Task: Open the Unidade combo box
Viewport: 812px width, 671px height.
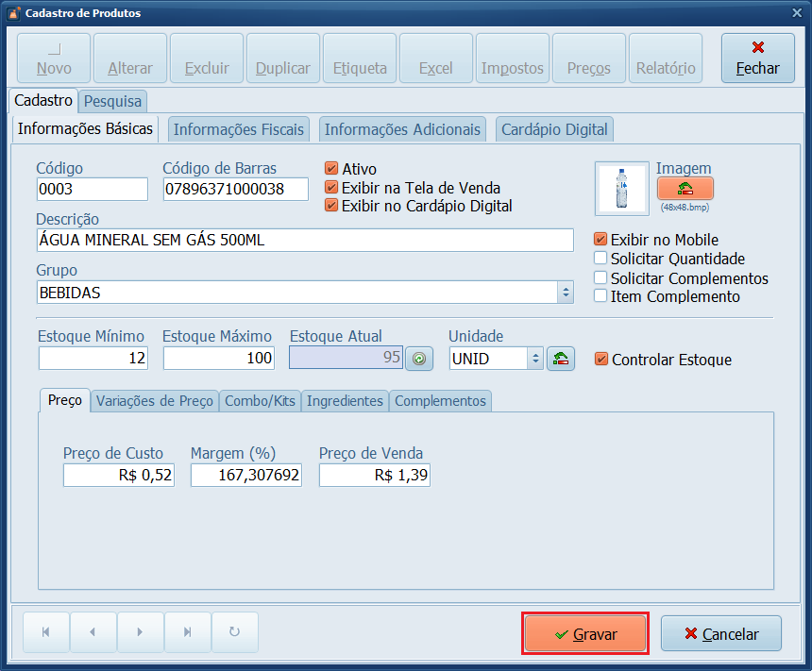Action: [x=535, y=359]
